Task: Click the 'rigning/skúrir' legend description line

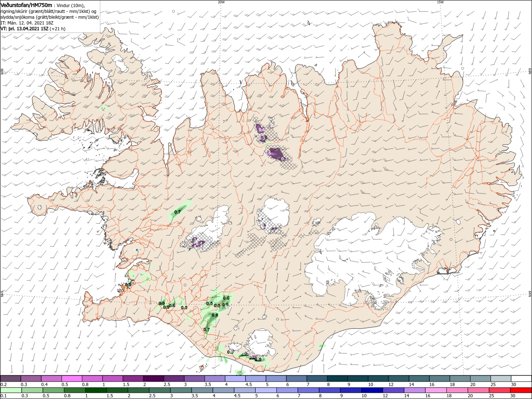Action: tap(48, 11)
